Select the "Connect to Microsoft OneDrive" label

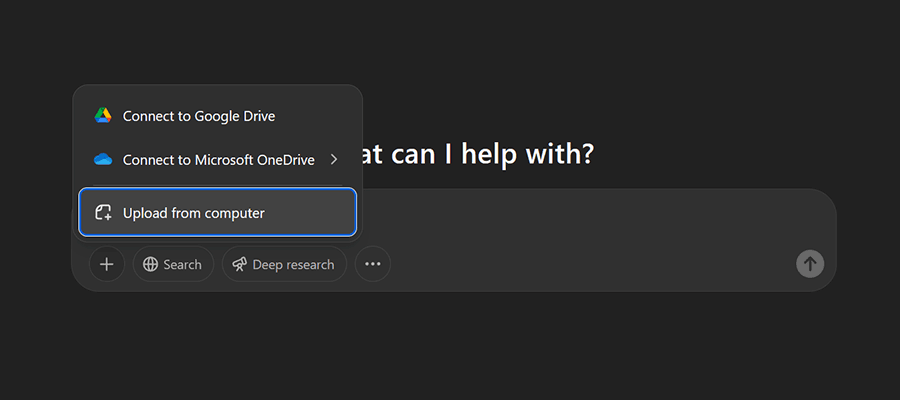click(218, 160)
